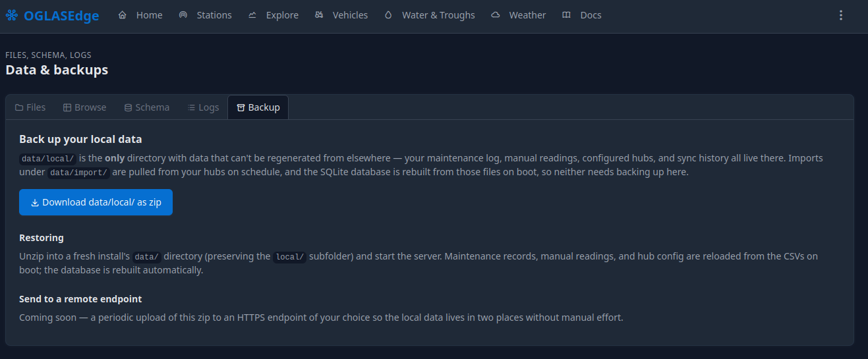Image resolution: width=868 pixels, height=359 pixels.
Task: Click the 'Data & backups' page heading
Action: click(57, 70)
